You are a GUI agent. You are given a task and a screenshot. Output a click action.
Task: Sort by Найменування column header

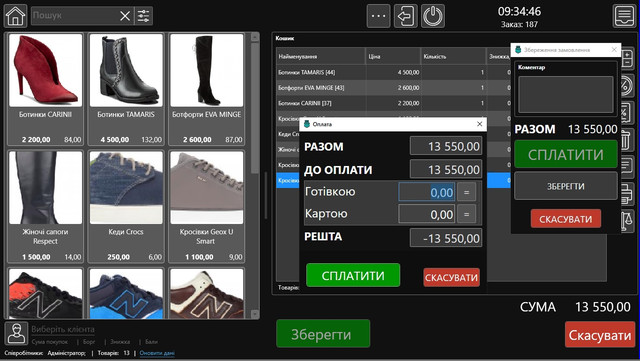point(320,56)
